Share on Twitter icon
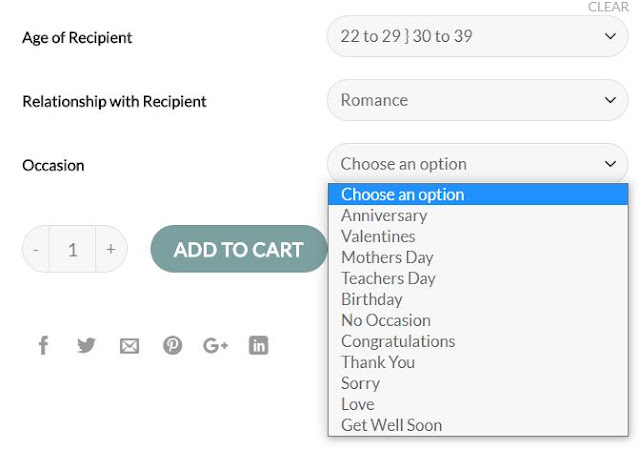The height and width of the screenshot is (450, 640). (x=86, y=346)
